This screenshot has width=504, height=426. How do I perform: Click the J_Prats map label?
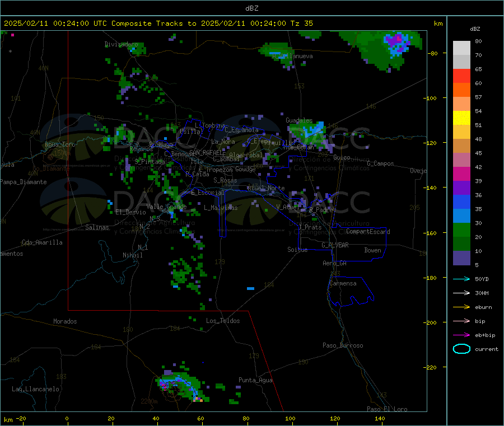[x=310, y=227]
